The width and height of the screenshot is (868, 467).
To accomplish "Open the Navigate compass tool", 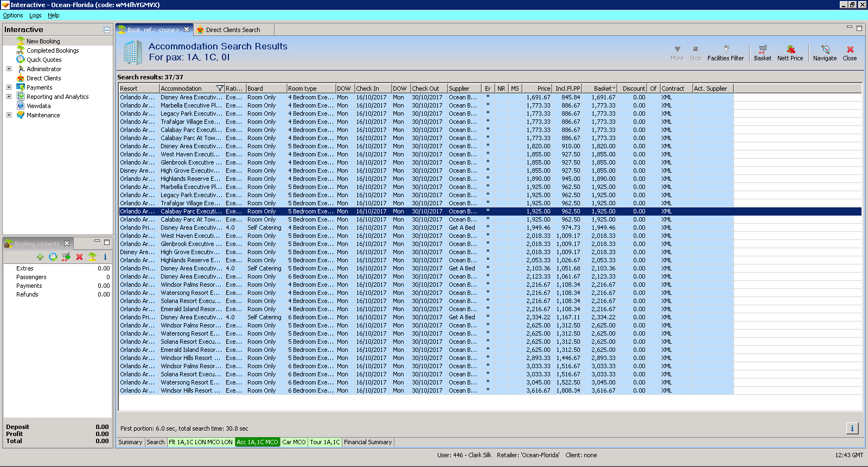I will [x=825, y=53].
